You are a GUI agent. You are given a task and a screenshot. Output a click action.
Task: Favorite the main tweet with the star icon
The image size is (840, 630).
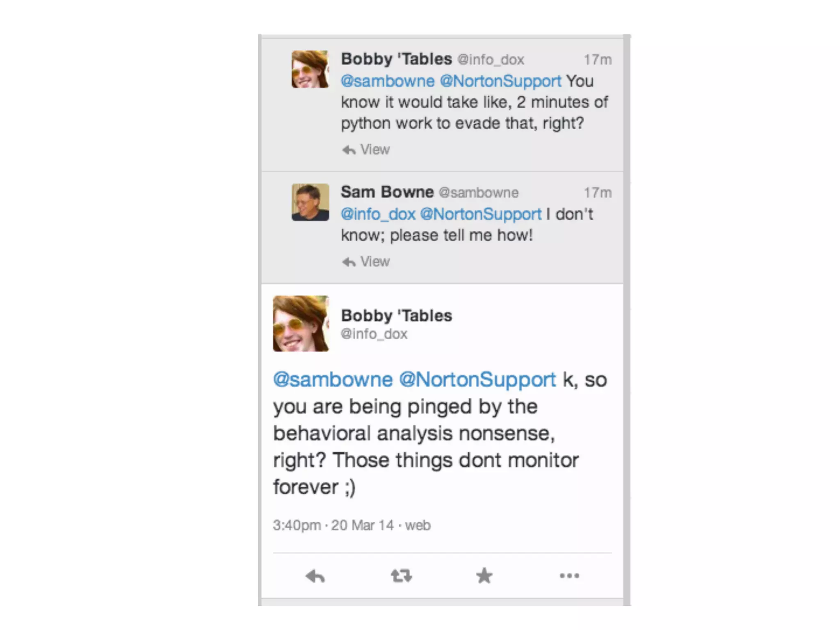click(x=484, y=575)
